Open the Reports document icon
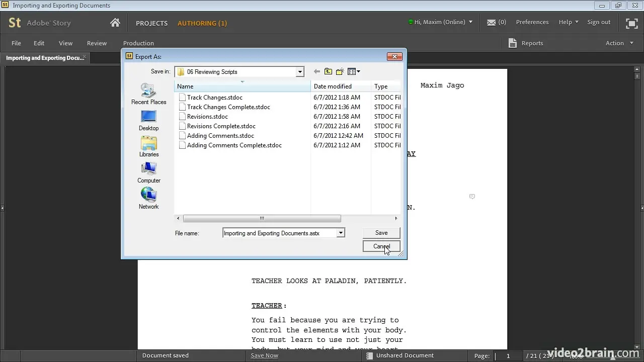644x362 pixels. point(513,43)
